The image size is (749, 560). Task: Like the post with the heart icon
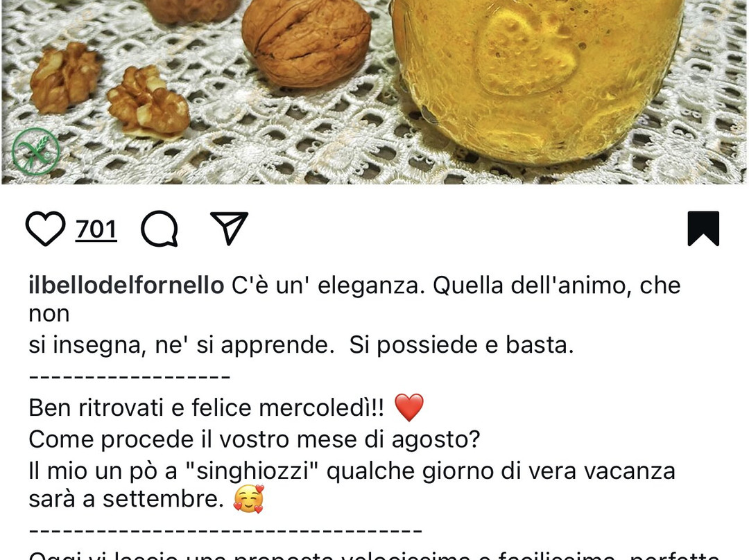(45, 229)
